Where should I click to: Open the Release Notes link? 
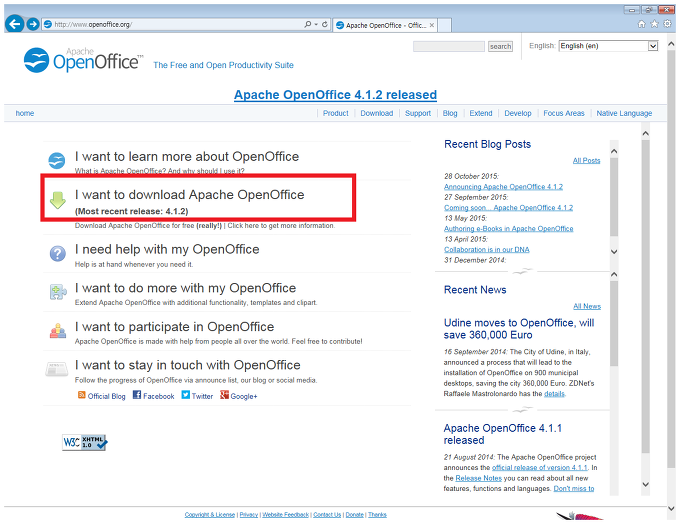pos(478,478)
